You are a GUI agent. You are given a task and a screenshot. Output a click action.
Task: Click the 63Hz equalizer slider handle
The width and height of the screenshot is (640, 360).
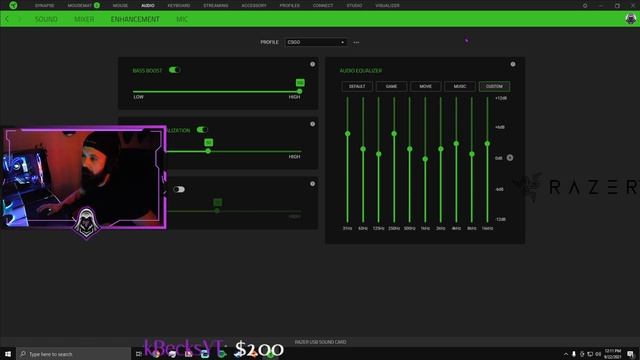pyautogui.click(x=363, y=149)
